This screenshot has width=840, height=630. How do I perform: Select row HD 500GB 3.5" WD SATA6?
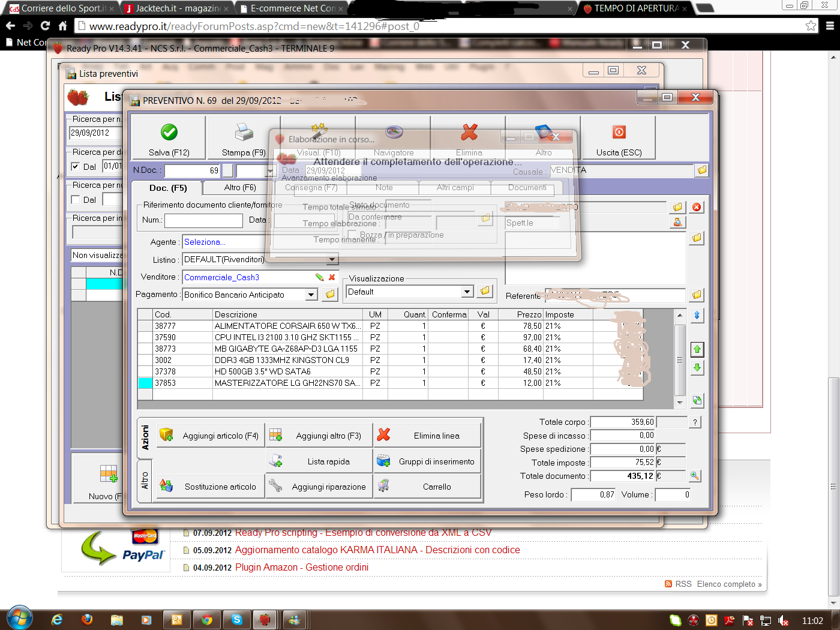pos(390,371)
